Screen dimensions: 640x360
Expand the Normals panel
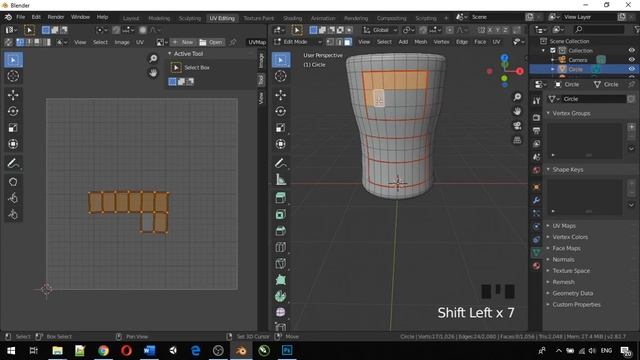[x=563, y=260]
